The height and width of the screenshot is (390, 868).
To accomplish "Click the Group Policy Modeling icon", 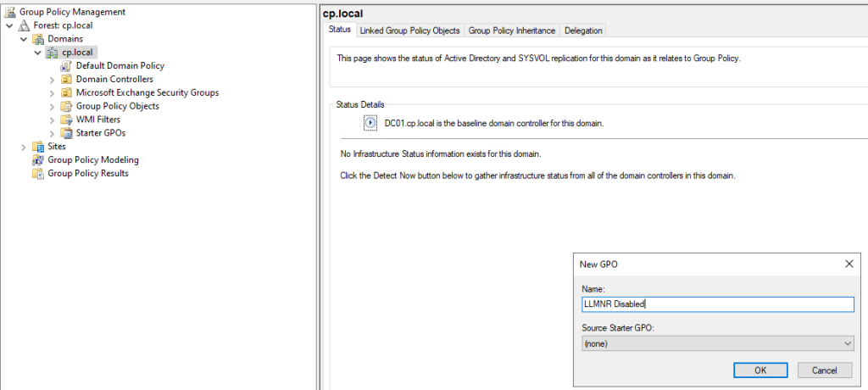I will point(37,159).
